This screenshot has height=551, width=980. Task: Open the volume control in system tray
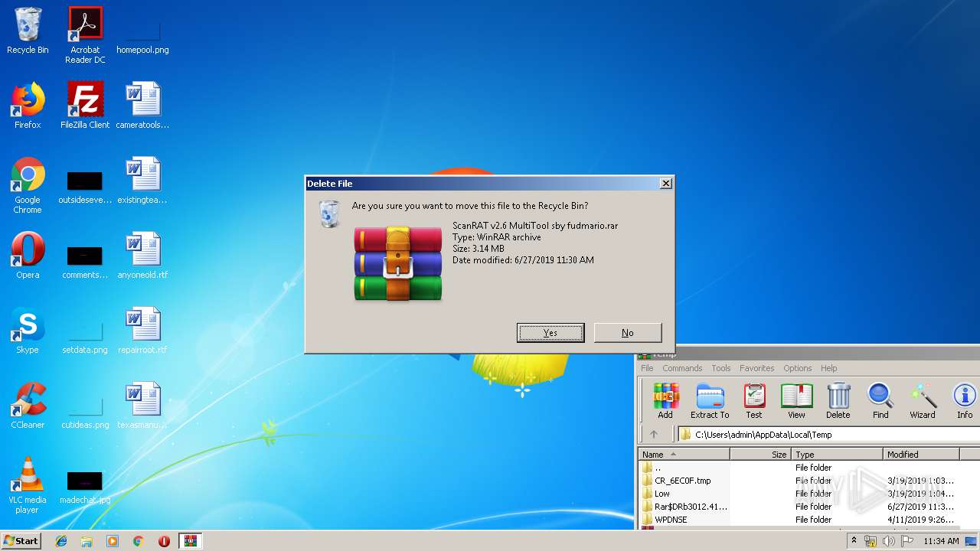coord(889,541)
